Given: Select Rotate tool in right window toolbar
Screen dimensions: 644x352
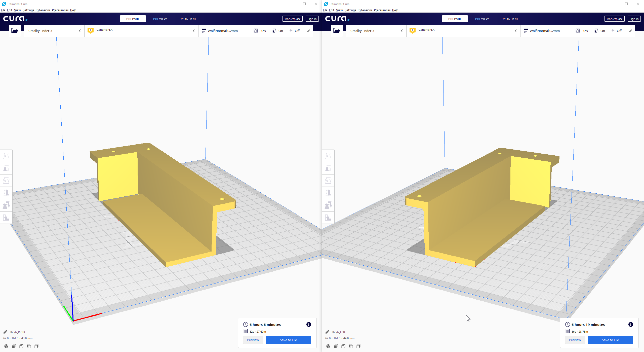Looking at the screenshot, I should point(328,181).
